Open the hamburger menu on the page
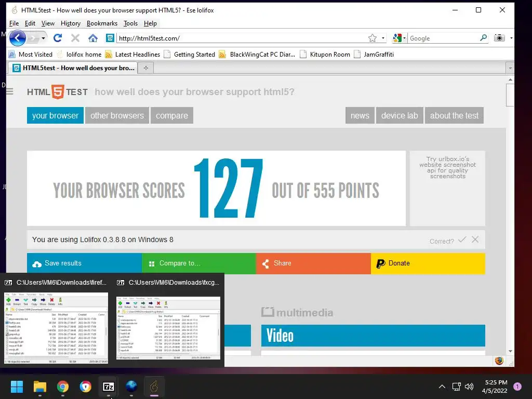The width and height of the screenshot is (532, 399). [x=10, y=91]
